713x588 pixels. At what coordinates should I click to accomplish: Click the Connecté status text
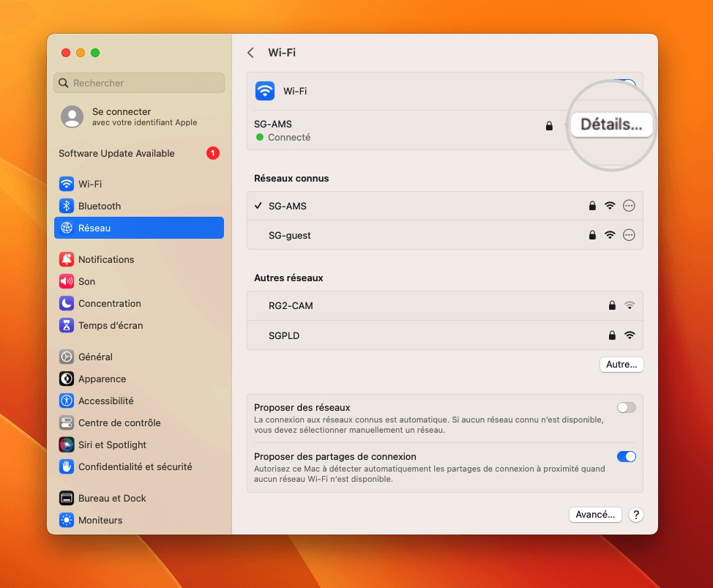(289, 138)
